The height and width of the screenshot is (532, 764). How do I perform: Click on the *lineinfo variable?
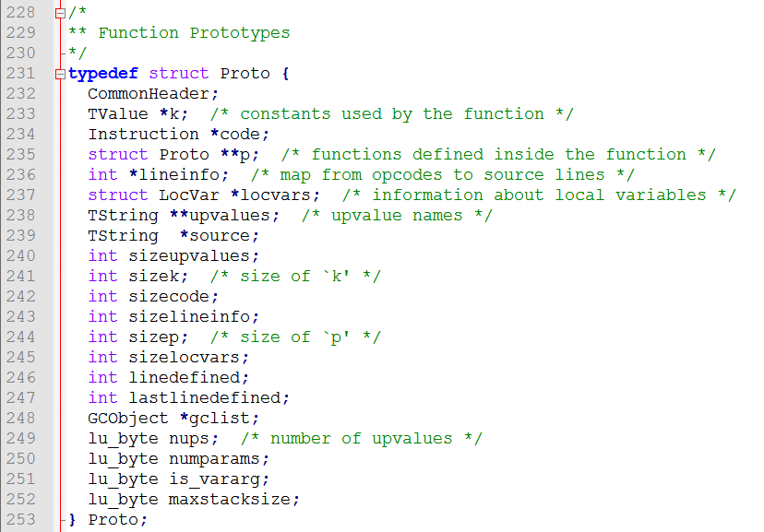pyautogui.click(x=179, y=175)
